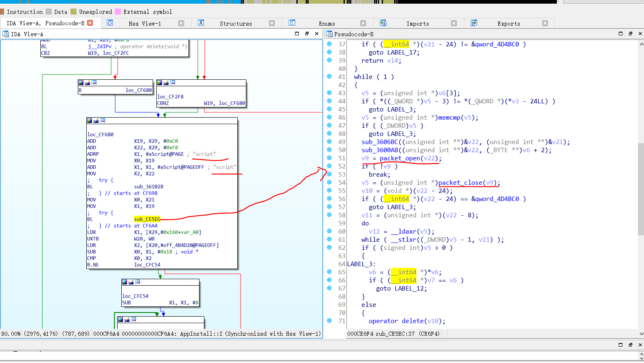
Task: Switch to the Structures tab
Action: pyautogui.click(x=235, y=24)
